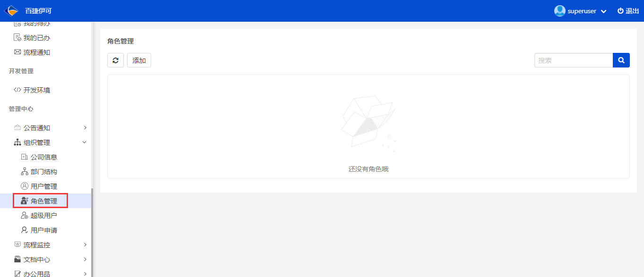
Task: Click the 添加 button
Action: 139,60
